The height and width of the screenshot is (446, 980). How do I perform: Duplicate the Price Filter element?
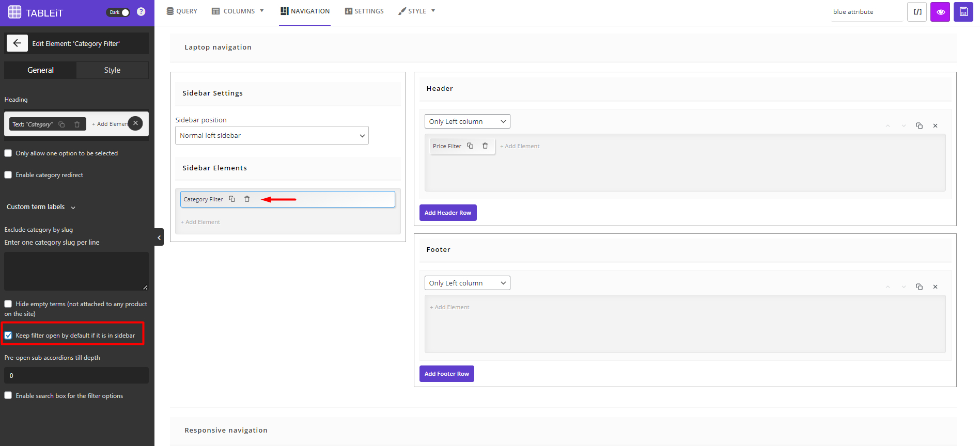pos(470,146)
